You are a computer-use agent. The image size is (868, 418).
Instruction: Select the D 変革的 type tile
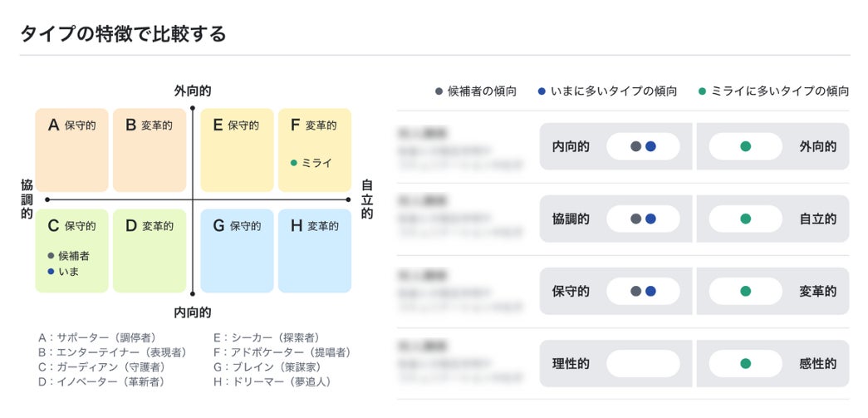pyautogui.click(x=150, y=250)
